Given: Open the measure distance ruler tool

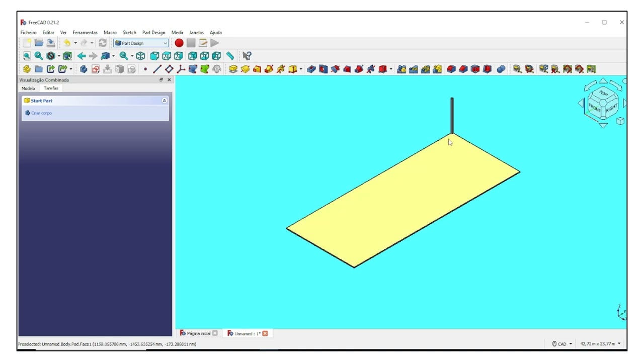Looking at the screenshot, I should [x=230, y=56].
